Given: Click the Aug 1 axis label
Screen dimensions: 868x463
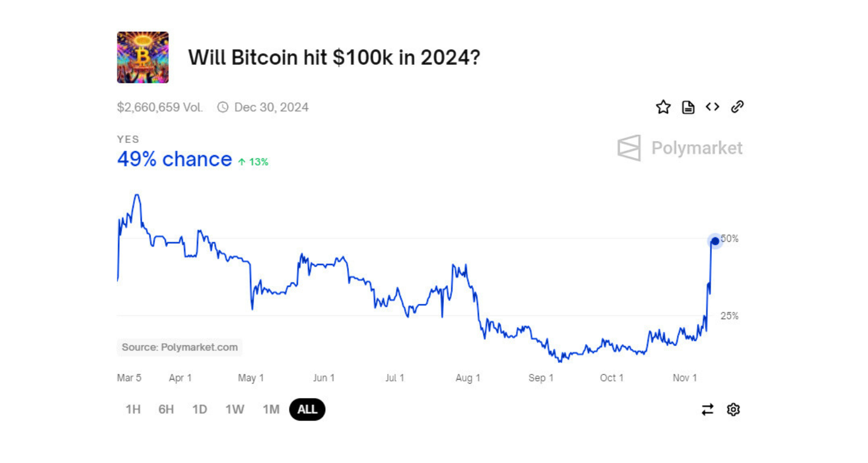Looking at the screenshot, I should coord(468,378).
